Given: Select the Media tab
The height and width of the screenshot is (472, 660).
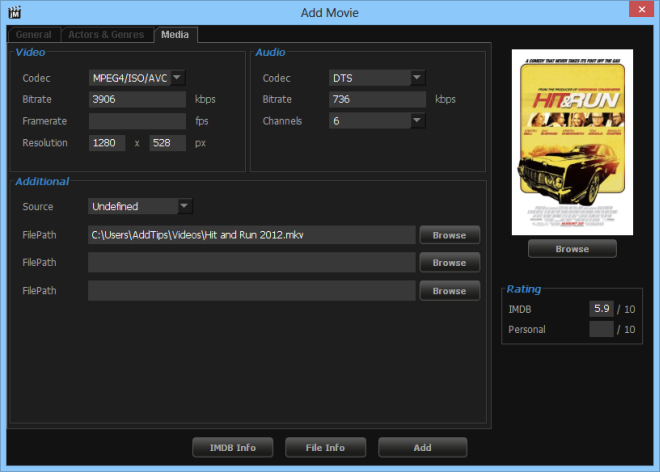Looking at the screenshot, I should pyautogui.click(x=175, y=35).
